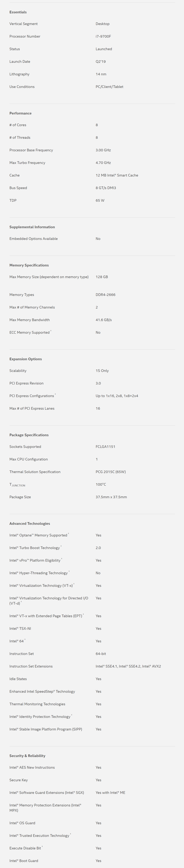The height and width of the screenshot is (868, 184).
Task: Click the Performance section heading
Action: 21,113
